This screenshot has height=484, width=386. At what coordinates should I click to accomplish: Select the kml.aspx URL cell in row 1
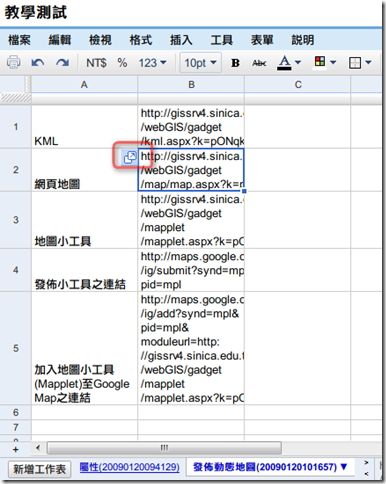191,127
